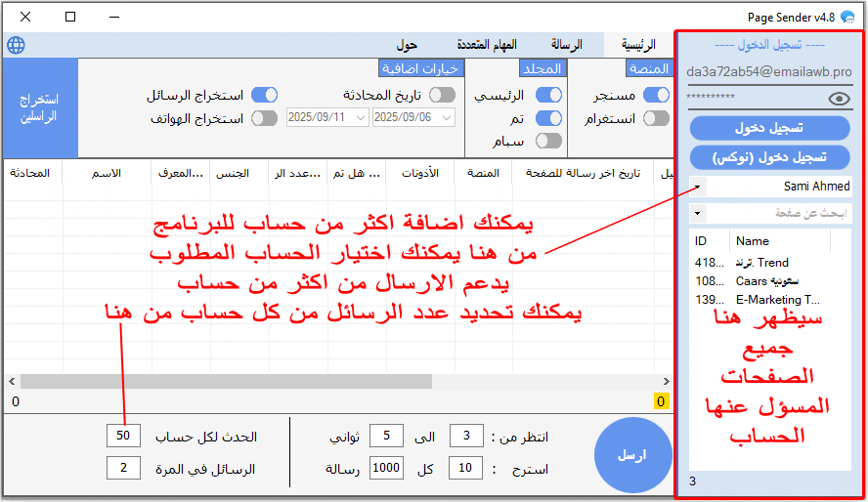The image size is (868, 502).
Task: Switch to the الرئيسية tab
Action: click(638, 45)
